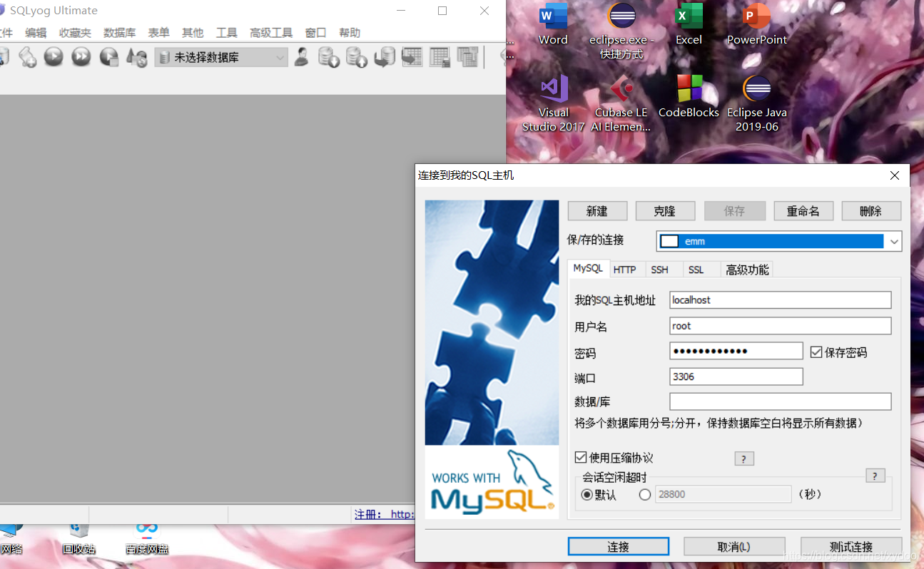Click the 注册 link in status bar
The height and width of the screenshot is (569, 924).
click(384, 514)
